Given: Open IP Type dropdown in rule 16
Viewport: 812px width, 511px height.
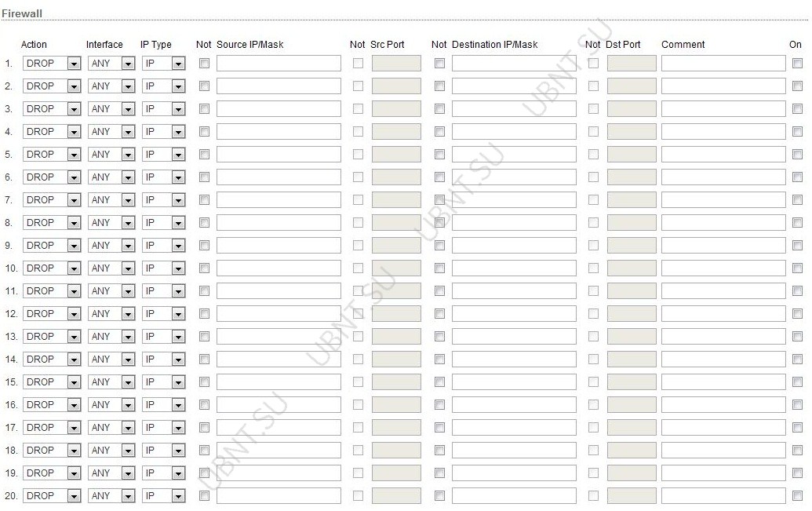Looking at the screenshot, I should (x=164, y=405).
